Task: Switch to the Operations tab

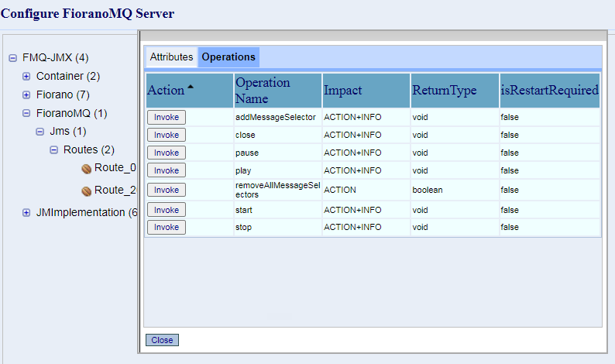Action: pyautogui.click(x=228, y=57)
